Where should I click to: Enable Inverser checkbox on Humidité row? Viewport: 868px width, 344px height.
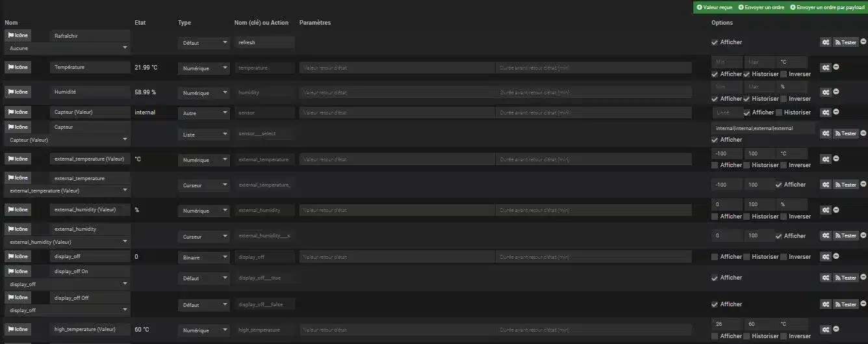(x=784, y=99)
